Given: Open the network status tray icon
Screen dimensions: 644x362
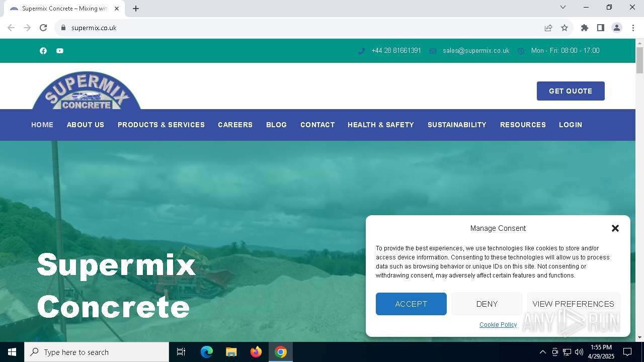Looking at the screenshot, I should [x=567, y=352].
